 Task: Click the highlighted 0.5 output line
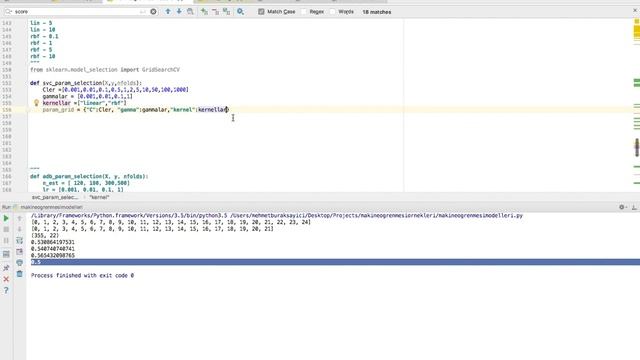333,262
